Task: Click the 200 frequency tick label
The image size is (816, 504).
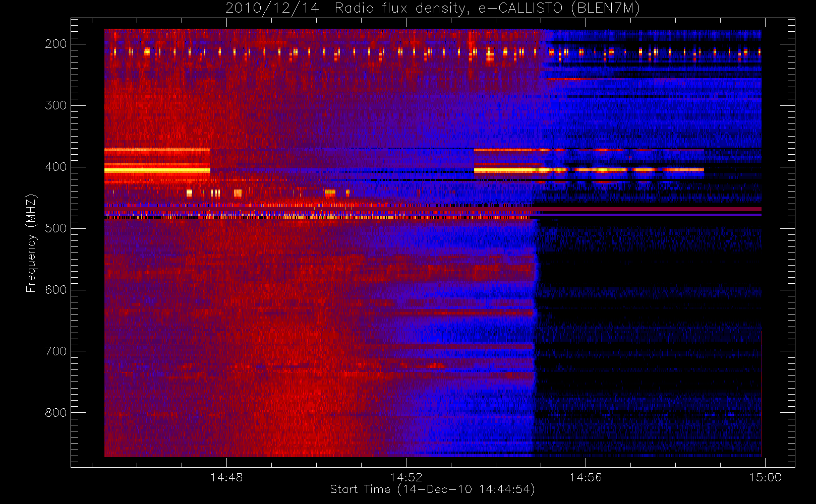Action: click(56, 44)
